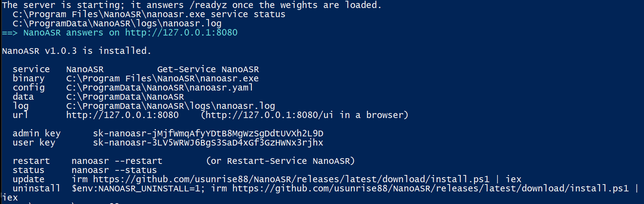Click the 'NanoASR v1.0.3 is installed.' line
The image size is (644, 204).
coord(77,51)
